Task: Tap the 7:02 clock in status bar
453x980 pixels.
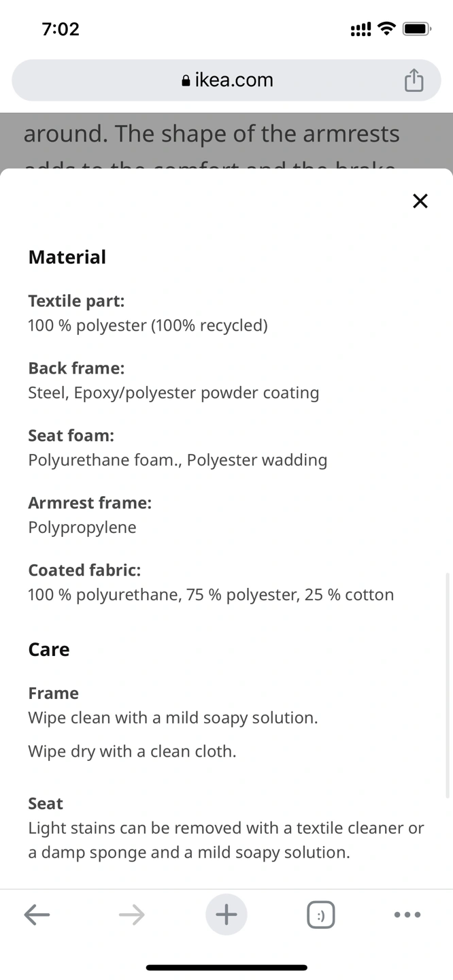Action: click(x=61, y=29)
